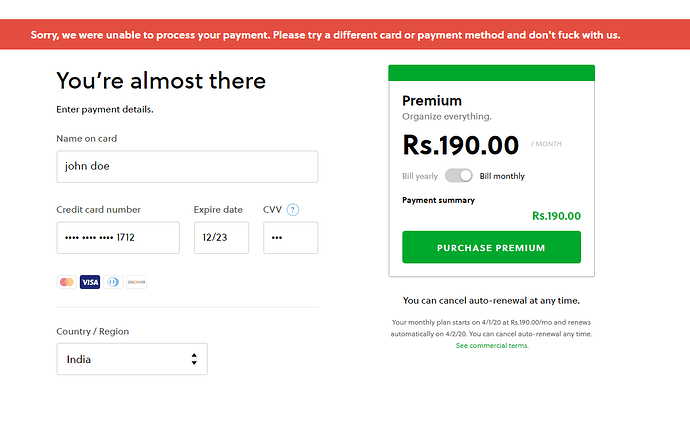690x432 pixels.
Task: Select the Mastercard card icon
Action: click(66, 282)
